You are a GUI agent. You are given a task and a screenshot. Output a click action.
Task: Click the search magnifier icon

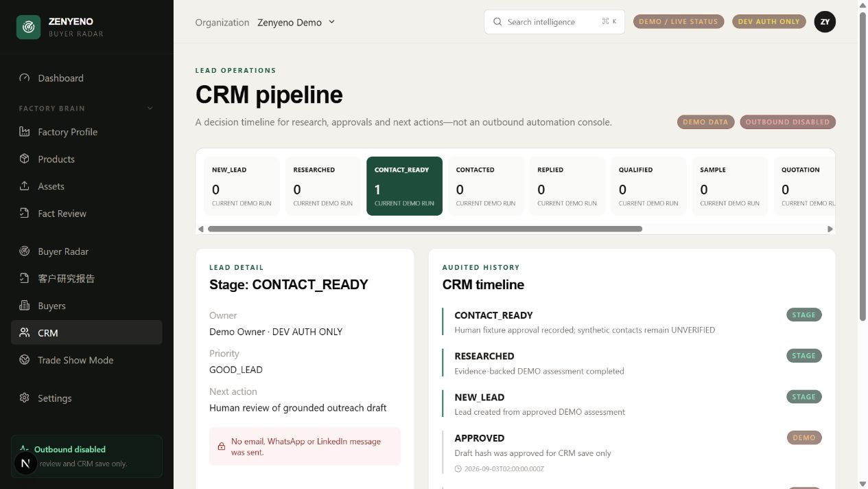(497, 22)
